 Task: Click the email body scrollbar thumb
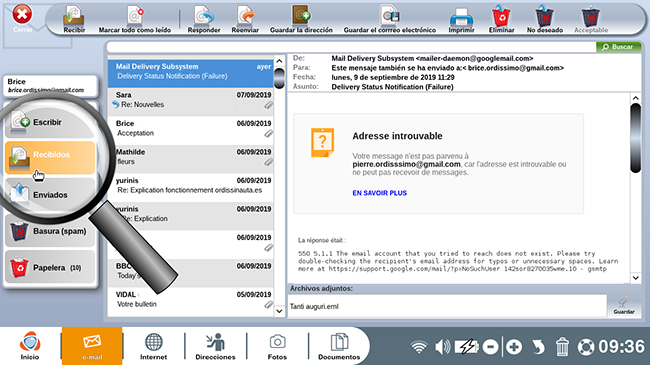[x=635, y=138]
